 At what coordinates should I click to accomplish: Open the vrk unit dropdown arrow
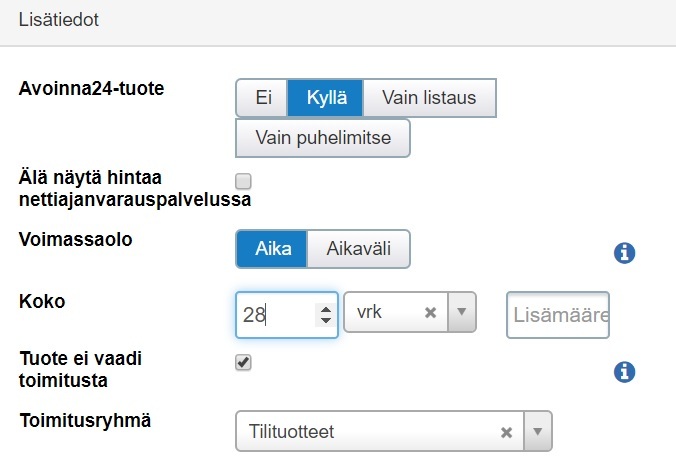tap(461, 313)
